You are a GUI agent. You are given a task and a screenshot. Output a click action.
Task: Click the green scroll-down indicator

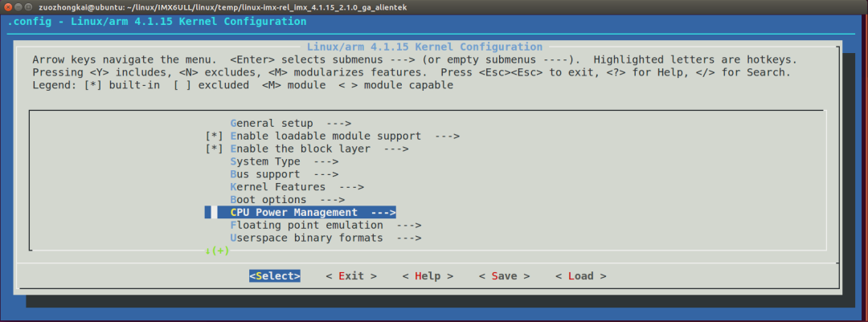(218, 251)
